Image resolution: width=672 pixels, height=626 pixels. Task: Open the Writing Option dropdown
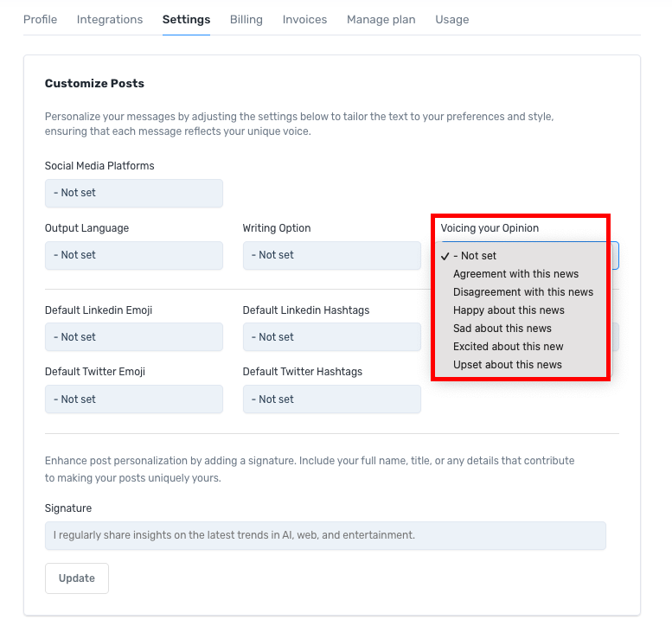(x=331, y=255)
